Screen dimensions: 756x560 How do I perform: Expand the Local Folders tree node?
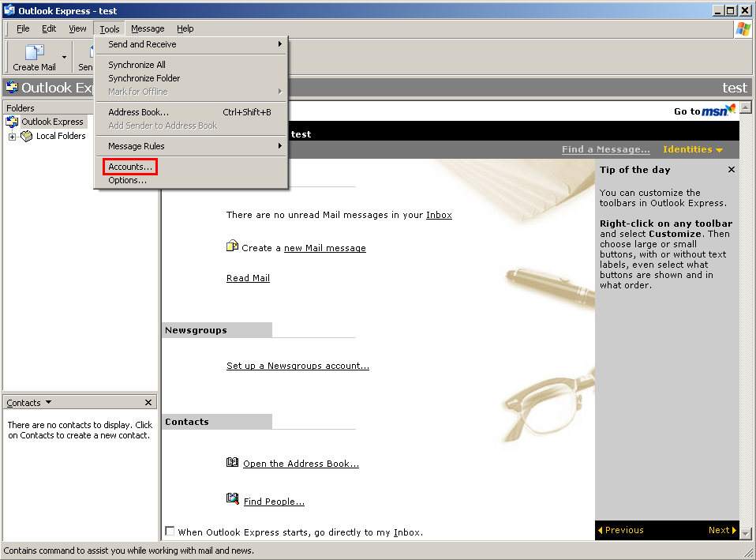coord(13,137)
